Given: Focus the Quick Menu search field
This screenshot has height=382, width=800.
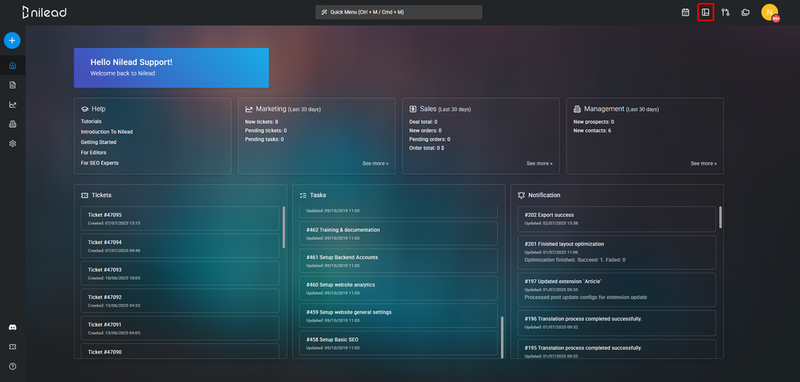Looking at the screenshot, I should 398,12.
